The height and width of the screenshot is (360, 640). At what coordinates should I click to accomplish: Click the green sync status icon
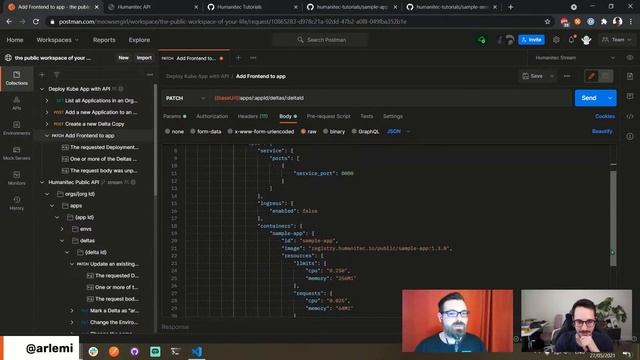click(482, 40)
